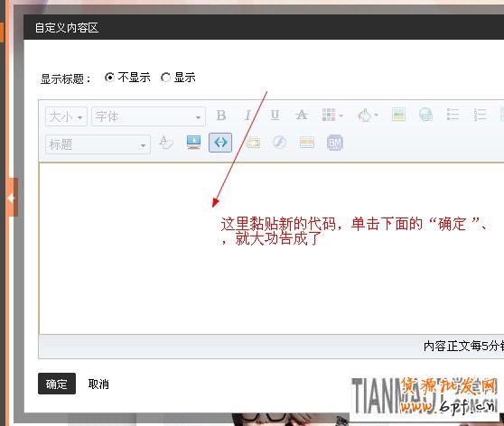Click the 显示标题 label
The height and width of the screenshot is (426, 504).
(x=65, y=79)
